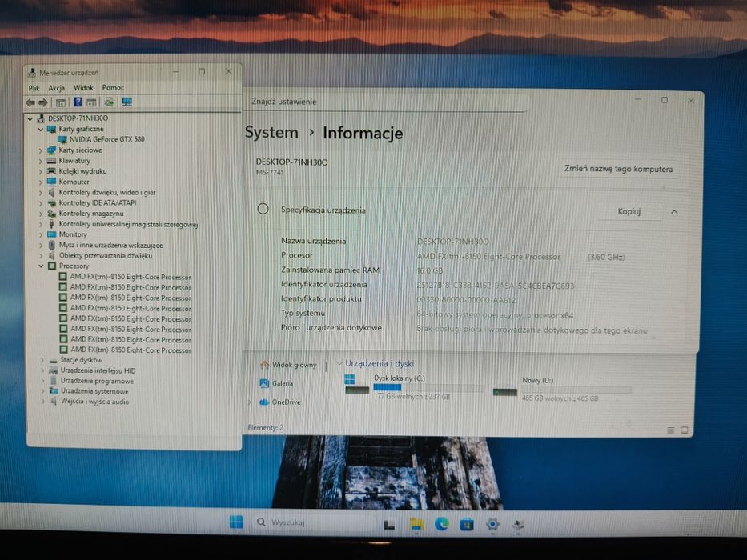This screenshot has height=560, width=747.
Task: Click the blue question mark help icon
Action: click(x=78, y=102)
